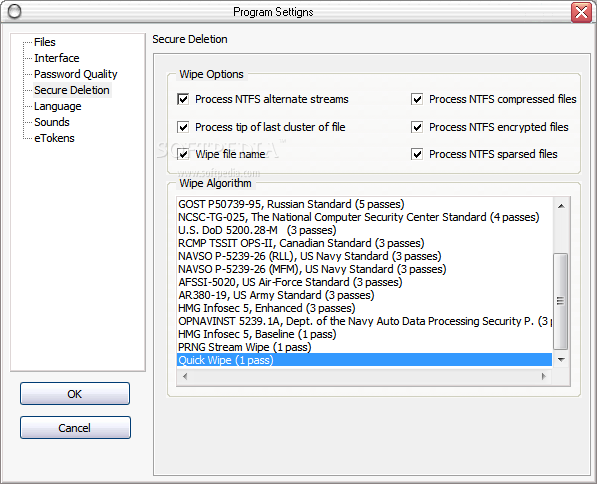Viewport: 597px width, 484px height.
Task: Open the Sounds settings page
Action: [x=52, y=122]
